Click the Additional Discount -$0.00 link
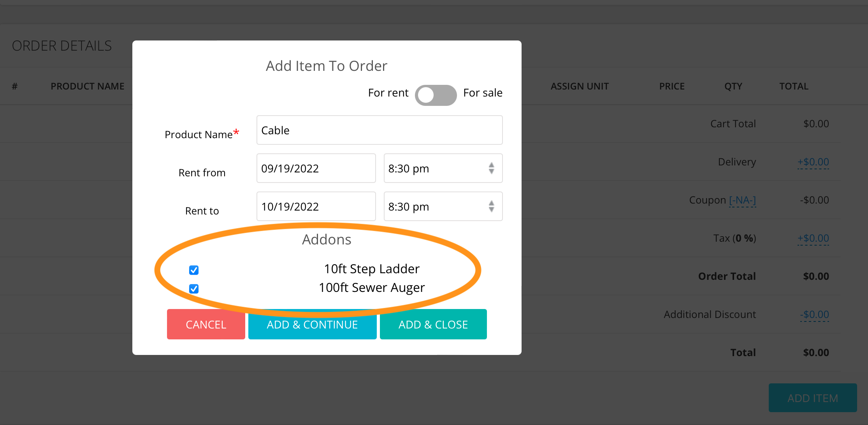The height and width of the screenshot is (425, 868). click(814, 314)
